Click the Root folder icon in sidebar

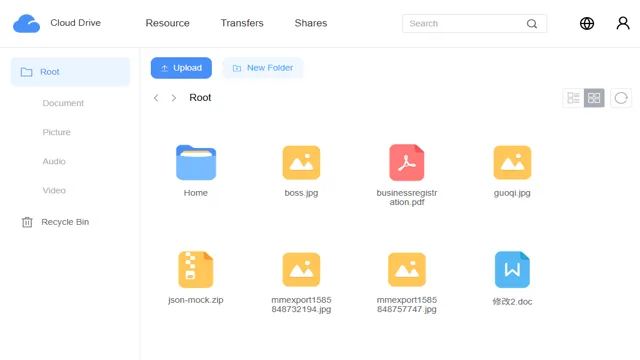tap(27, 72)
